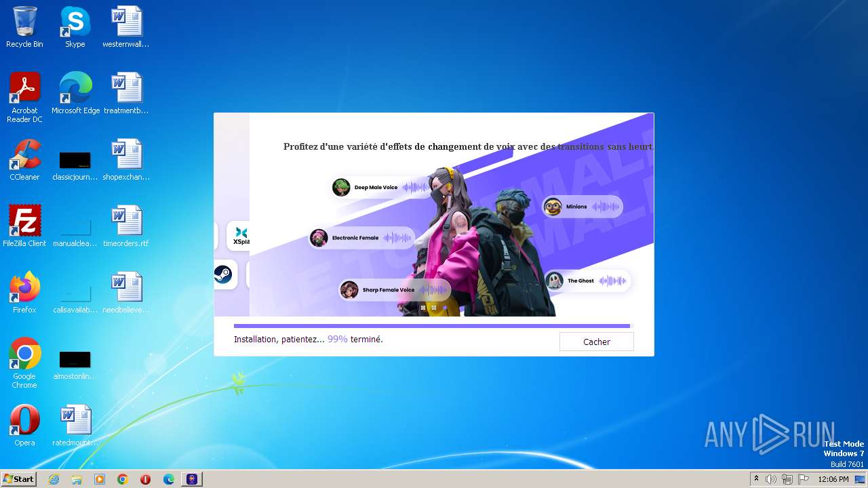Select the timeorders.rtf document icon
Image resolution: width=868 pixels, height=488 pixels.
tap(126, 226)
